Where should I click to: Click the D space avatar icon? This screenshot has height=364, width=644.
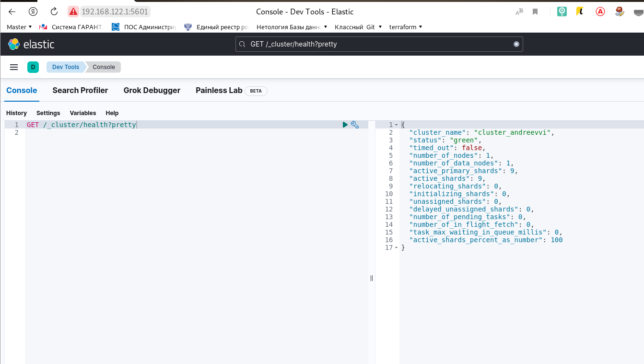point(33,67)
